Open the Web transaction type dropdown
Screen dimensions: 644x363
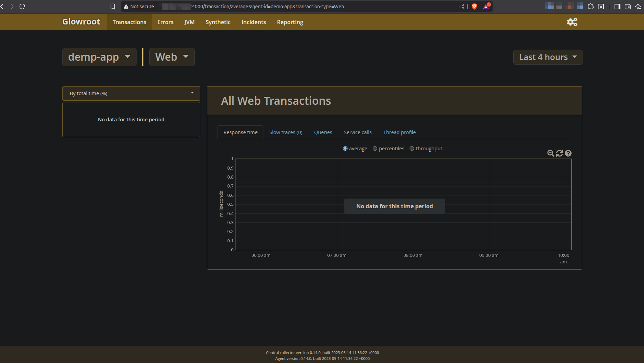click(172, 57)
